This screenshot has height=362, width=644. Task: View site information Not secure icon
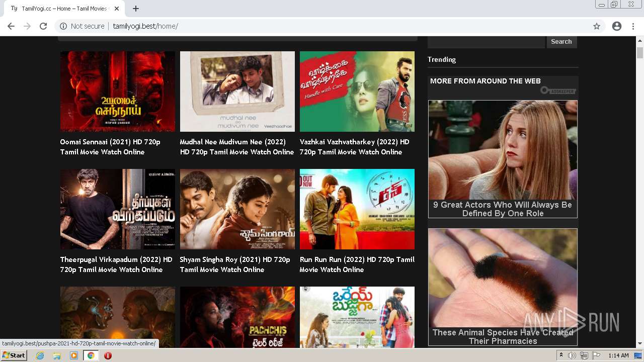tap(63, 26)
